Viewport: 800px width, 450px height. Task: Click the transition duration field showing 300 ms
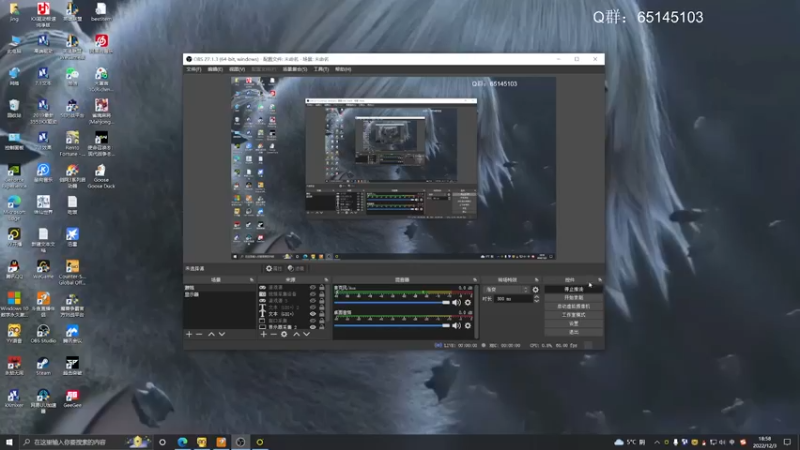513,299
